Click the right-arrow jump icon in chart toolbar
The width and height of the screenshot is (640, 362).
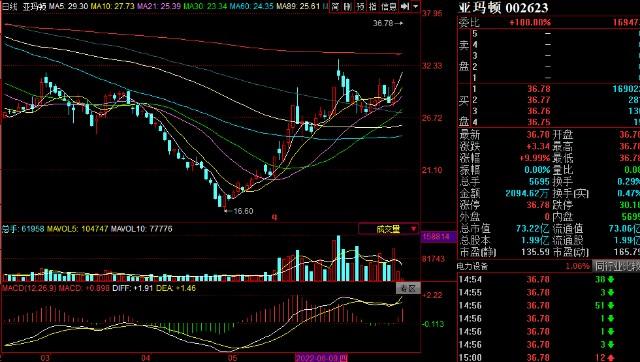tap(404, 6)
